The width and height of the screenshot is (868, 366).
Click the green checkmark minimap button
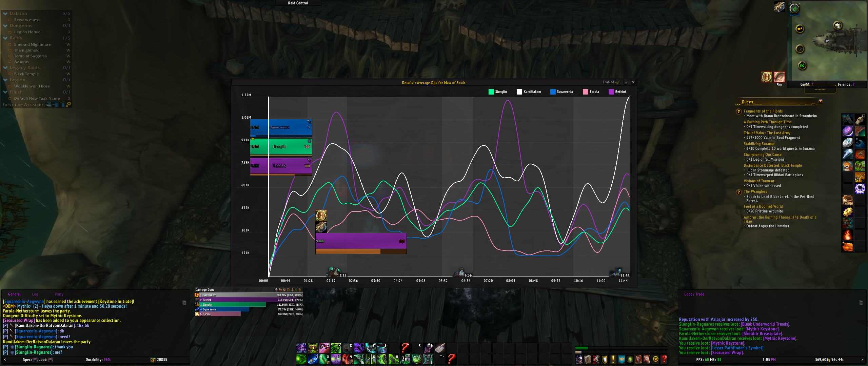click(x=802, y=65)
